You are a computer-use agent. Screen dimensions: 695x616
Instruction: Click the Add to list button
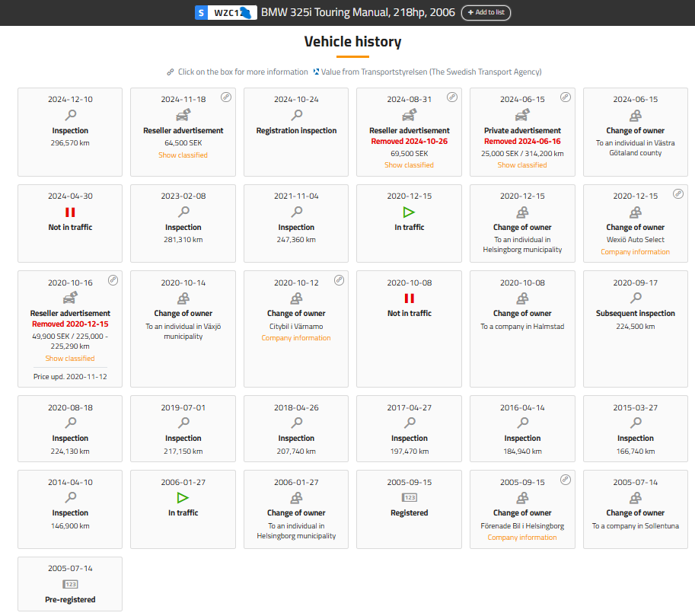(486, 12)
